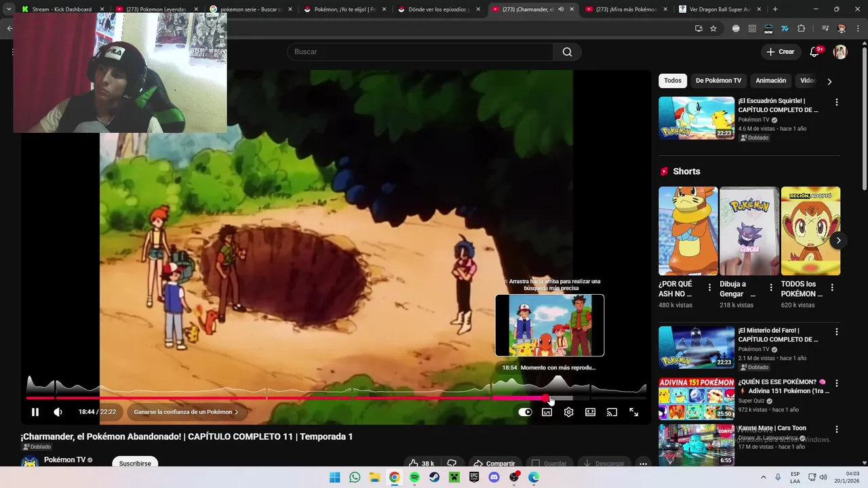The width and height of the screenshot is (868, 488).
Task: Switch to 'Stream - Kick Dashboard' browser tab
Action: pyautogui.click(x=62, y=9)
